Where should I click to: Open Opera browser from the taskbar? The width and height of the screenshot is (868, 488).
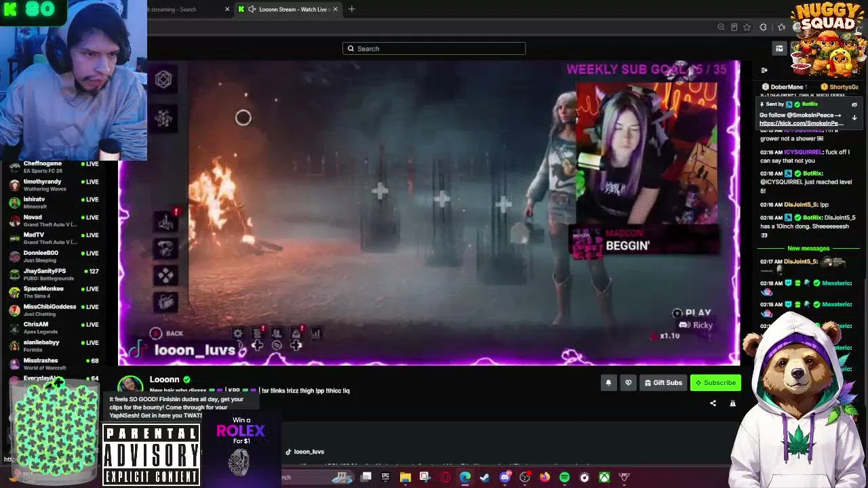445,477
